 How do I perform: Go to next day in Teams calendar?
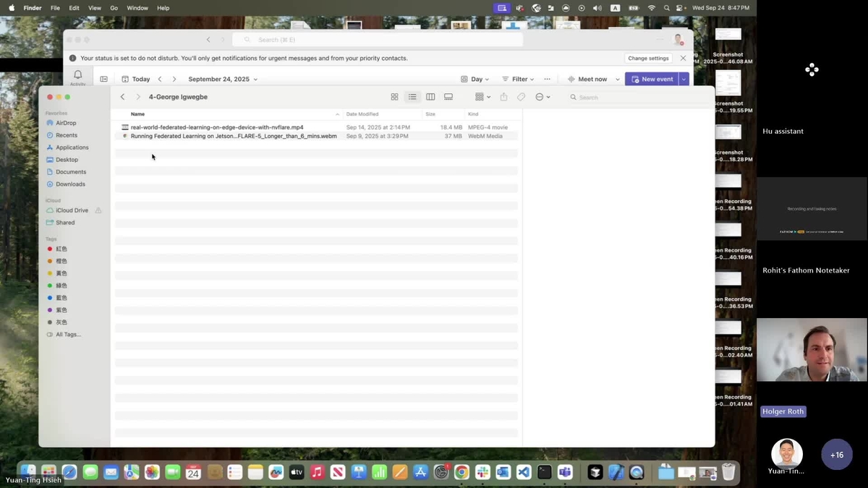(x=174, y=80)
